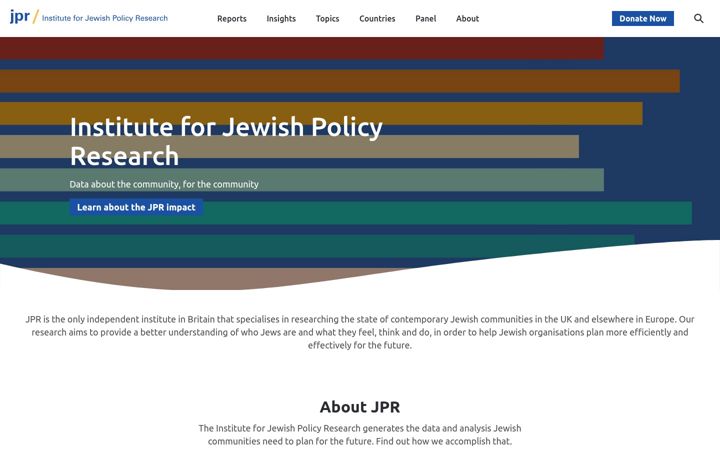Open the Insights menu item

point(281,19)
